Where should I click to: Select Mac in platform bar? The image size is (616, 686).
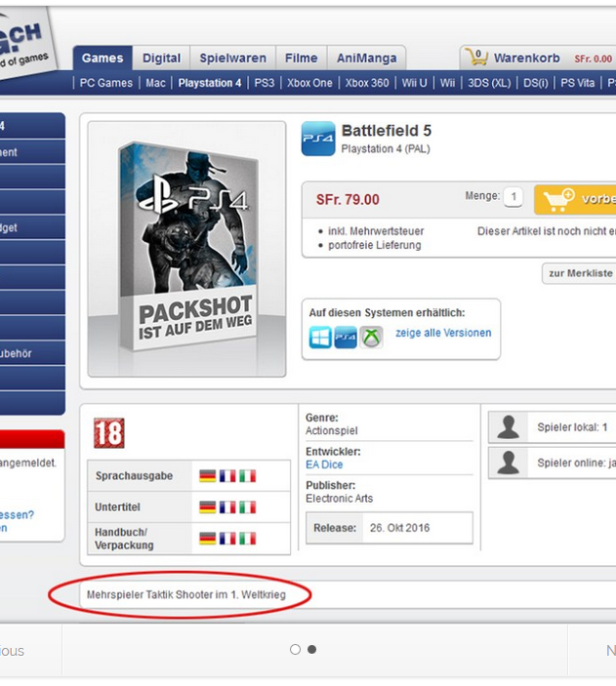(155, 83)
